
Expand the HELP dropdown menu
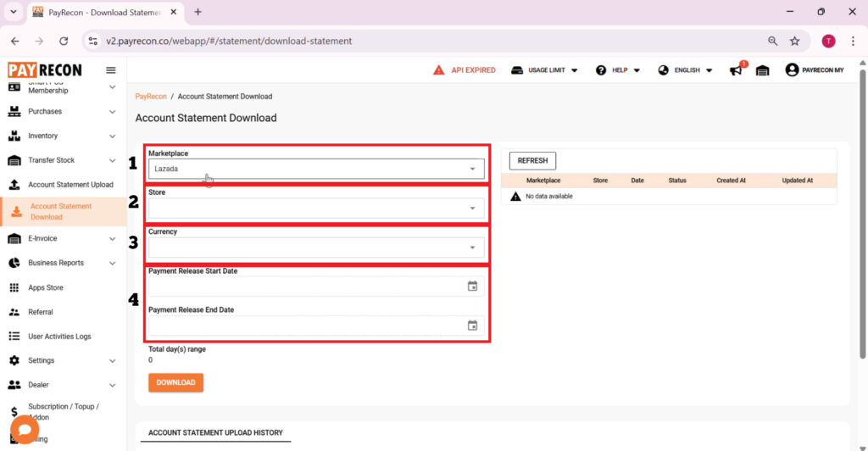tap(637, 70)
